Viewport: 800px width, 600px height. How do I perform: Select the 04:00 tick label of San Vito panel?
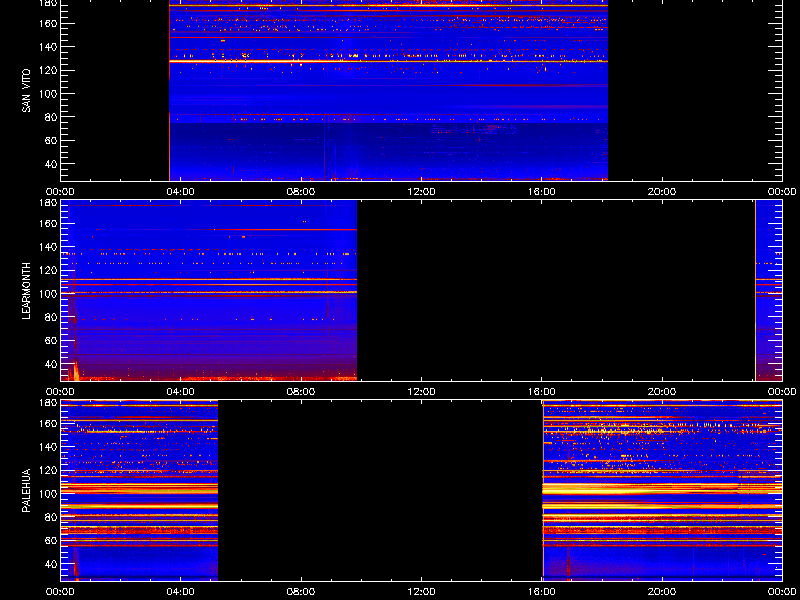181,192
